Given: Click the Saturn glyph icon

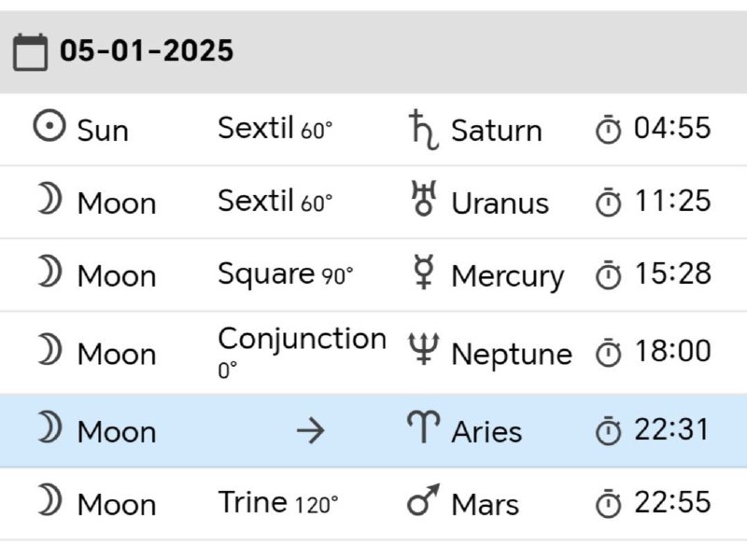Looking at the screenshot, I should [x=424, y=130].
